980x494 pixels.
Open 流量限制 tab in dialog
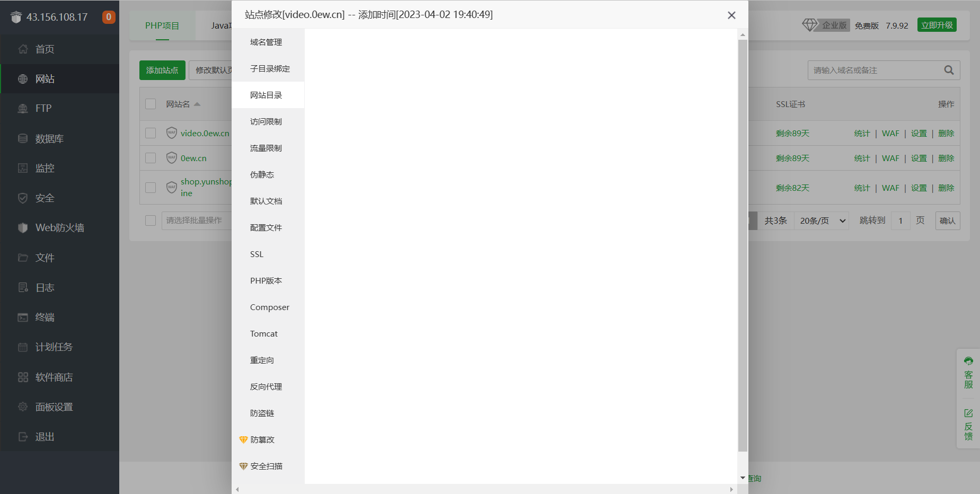[268, 148]
